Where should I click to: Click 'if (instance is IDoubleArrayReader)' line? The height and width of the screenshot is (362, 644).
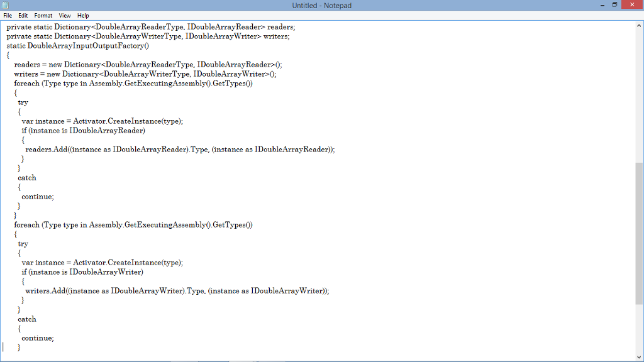[84, 131]
